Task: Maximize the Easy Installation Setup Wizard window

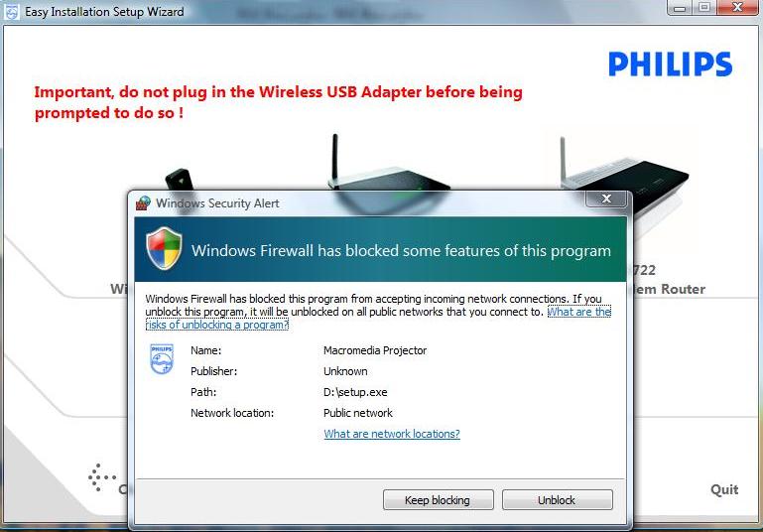Action: (704, 7)
